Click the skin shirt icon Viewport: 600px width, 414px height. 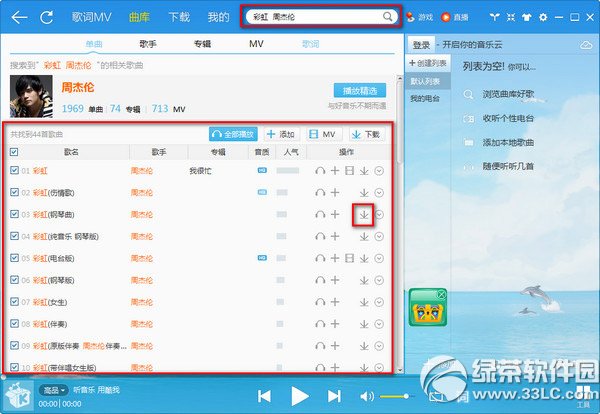[527, 17]
